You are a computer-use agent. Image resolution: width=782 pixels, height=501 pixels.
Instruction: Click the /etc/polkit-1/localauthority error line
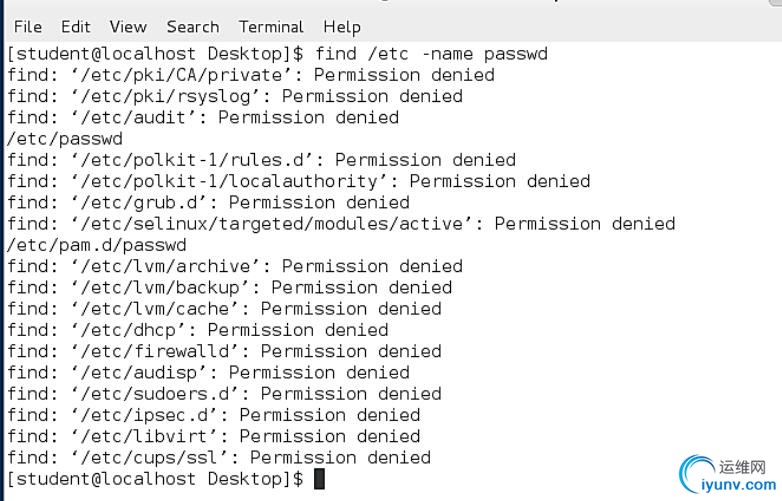click(x=299, y=181)
